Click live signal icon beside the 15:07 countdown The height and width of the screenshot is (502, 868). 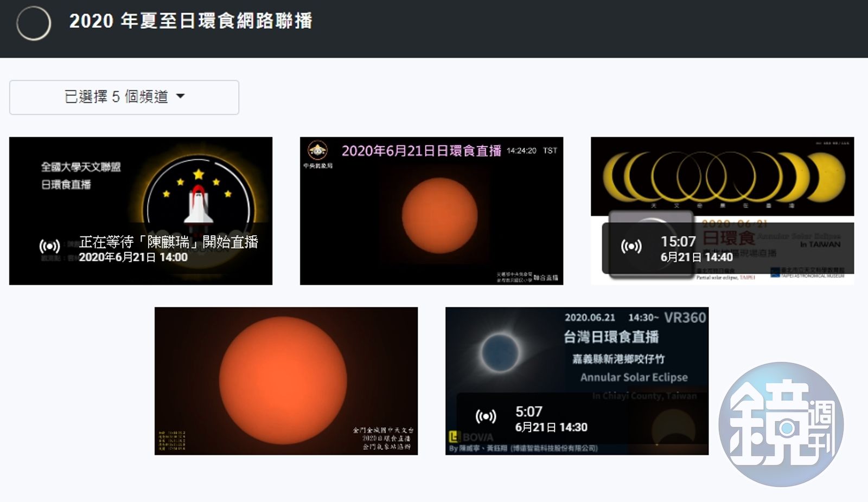(631, 247)
